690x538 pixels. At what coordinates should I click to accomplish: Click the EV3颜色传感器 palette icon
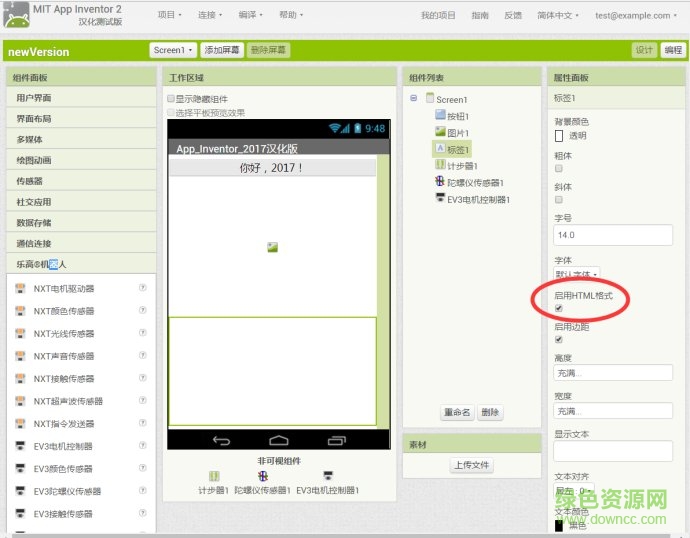(x=20, y=468)
